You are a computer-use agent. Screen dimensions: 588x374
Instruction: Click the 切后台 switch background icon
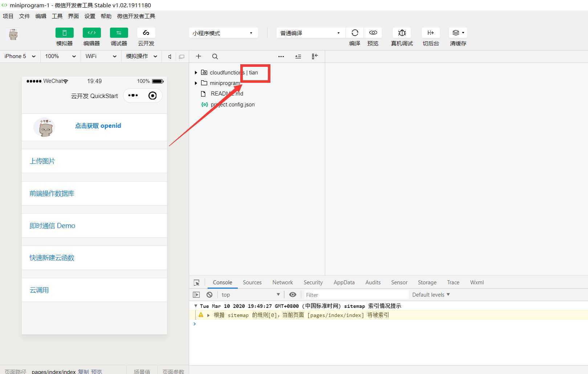431,33
